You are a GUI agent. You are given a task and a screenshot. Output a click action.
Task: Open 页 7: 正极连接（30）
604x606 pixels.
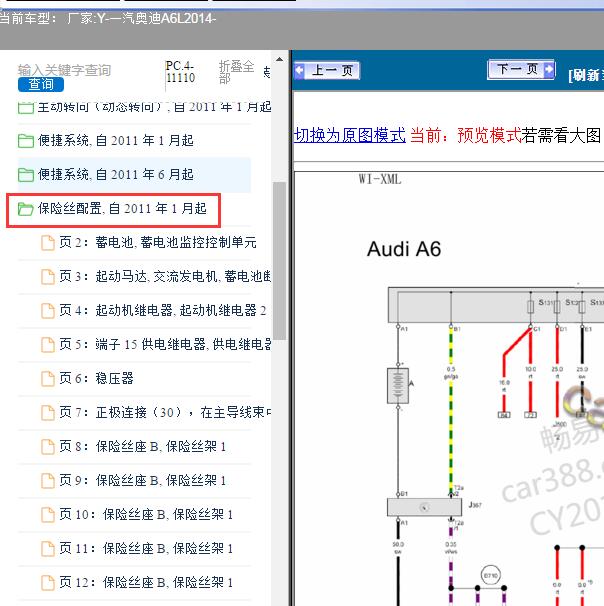coord(165,412)
